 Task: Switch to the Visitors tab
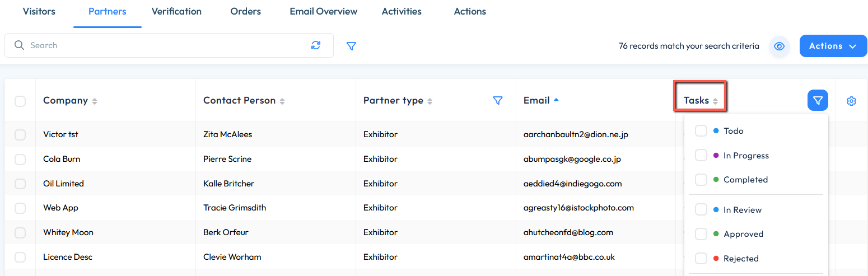pyautogui.click(x=39, y=11)
